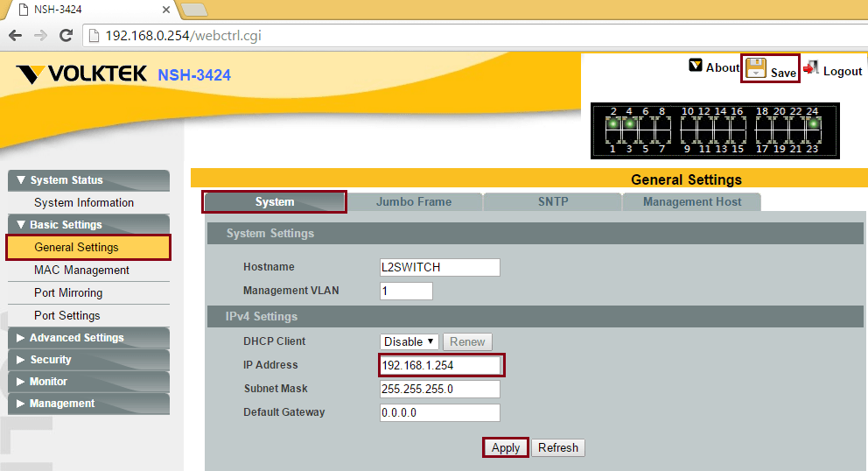868x471 pixels.
Task: Click the Logout text link
Action: (843, 72)
